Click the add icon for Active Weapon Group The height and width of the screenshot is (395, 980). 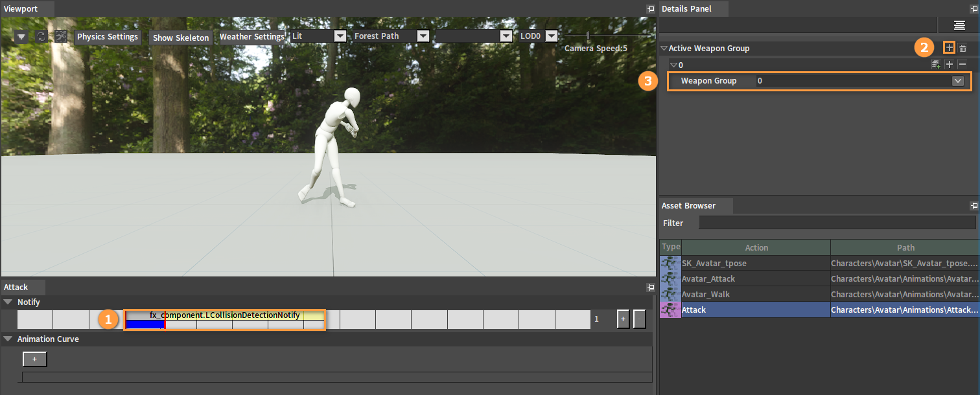click(x=950, y=48)
